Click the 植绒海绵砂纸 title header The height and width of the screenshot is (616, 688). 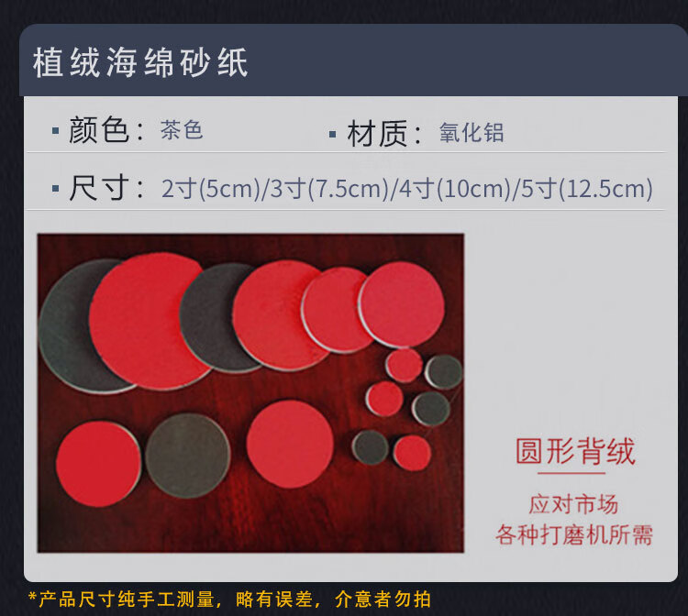tap(140, 62)
